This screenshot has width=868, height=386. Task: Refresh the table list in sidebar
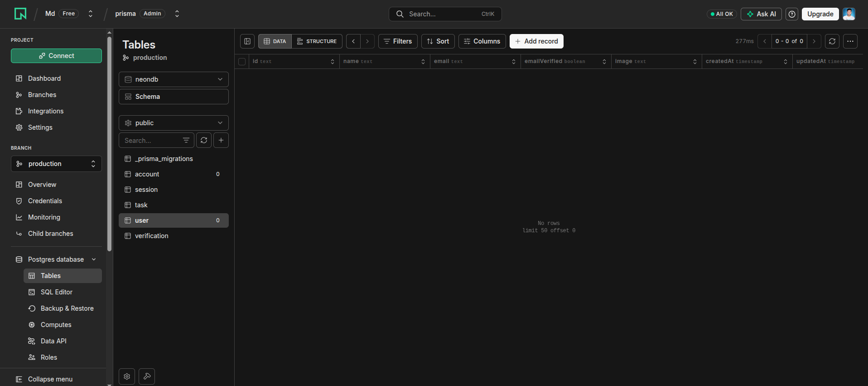click(x=204, y=140)
